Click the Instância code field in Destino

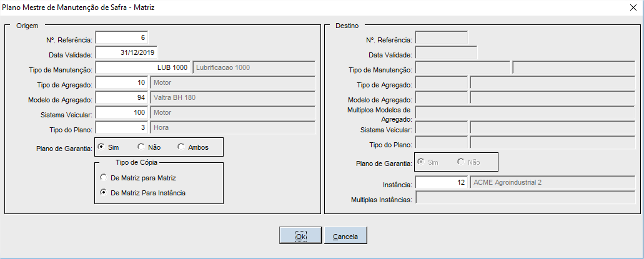[441, 183]
